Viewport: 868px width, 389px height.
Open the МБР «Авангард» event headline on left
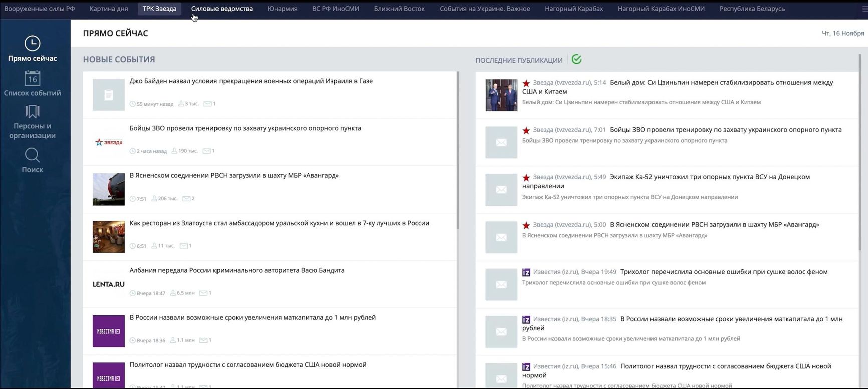pos(234,176)
